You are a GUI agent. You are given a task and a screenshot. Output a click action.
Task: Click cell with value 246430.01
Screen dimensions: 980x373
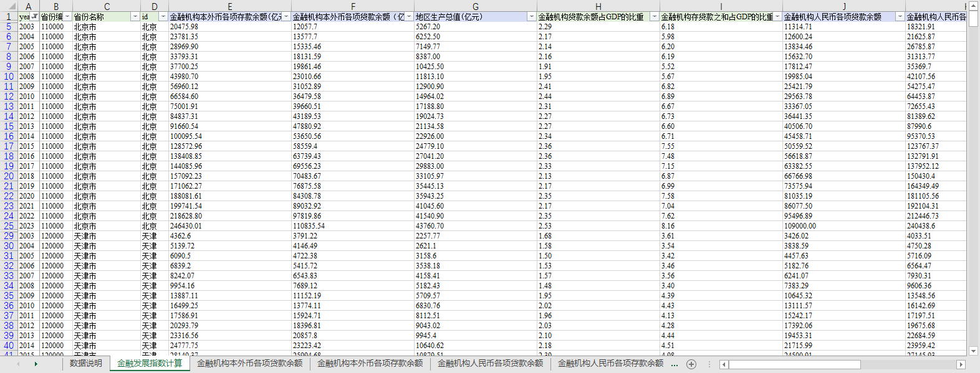pyautogui.click(x=229, y=226)
